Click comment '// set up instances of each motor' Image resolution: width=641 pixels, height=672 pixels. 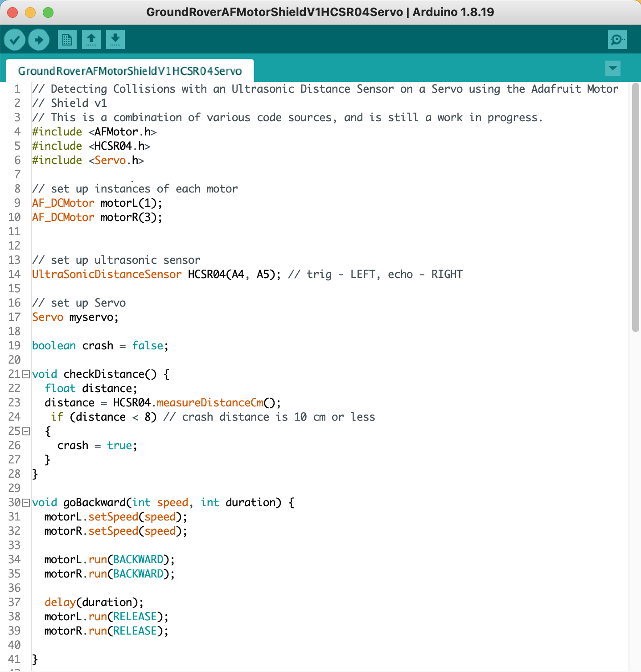pyautogui.click(x=135, y=189)
